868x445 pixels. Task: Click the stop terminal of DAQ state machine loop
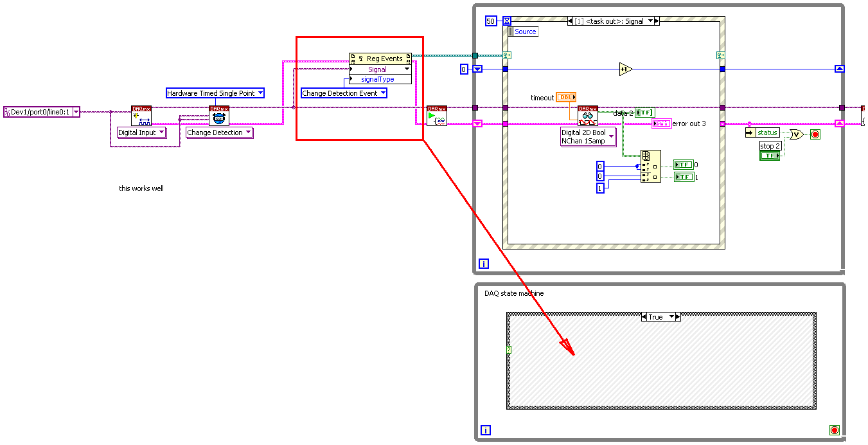[x=834, y=430]
